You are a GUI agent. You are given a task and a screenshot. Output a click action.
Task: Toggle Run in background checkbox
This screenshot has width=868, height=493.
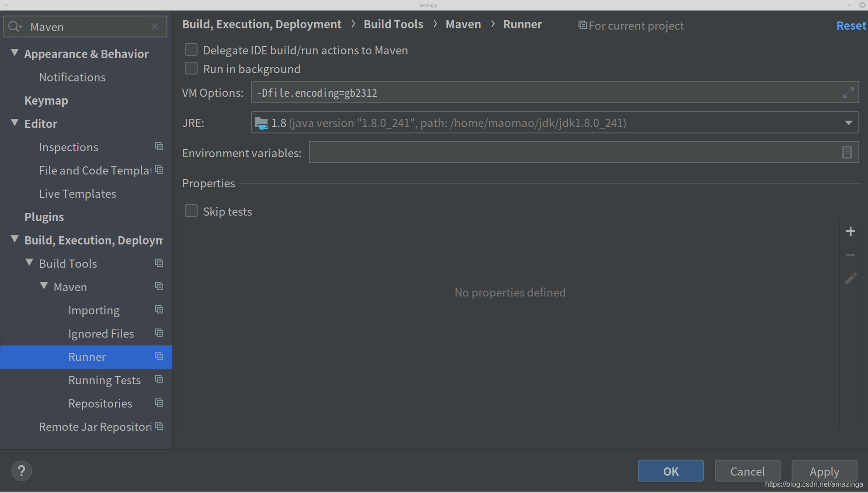[191, 68]
